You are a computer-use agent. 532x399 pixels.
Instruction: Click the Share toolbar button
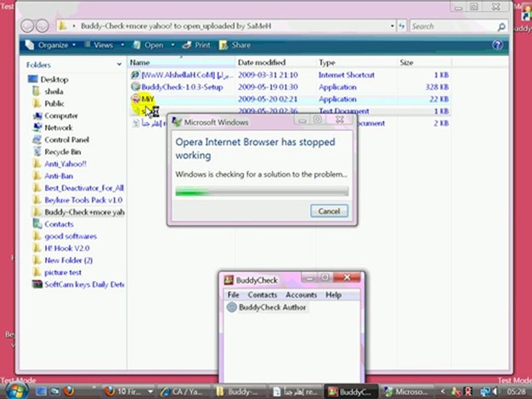[x=235, y=45]
